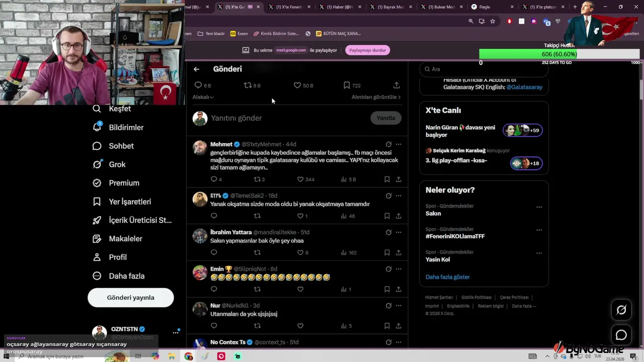Click Paylaşmayı durdur button
644x362 pixels.
click(x=368, y=50)
